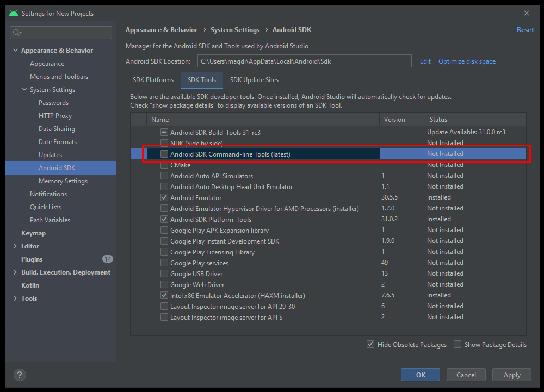Screen dimensions: 544x392
Task: Check Google Web Driver checkbox
Action: pos(164,284)
